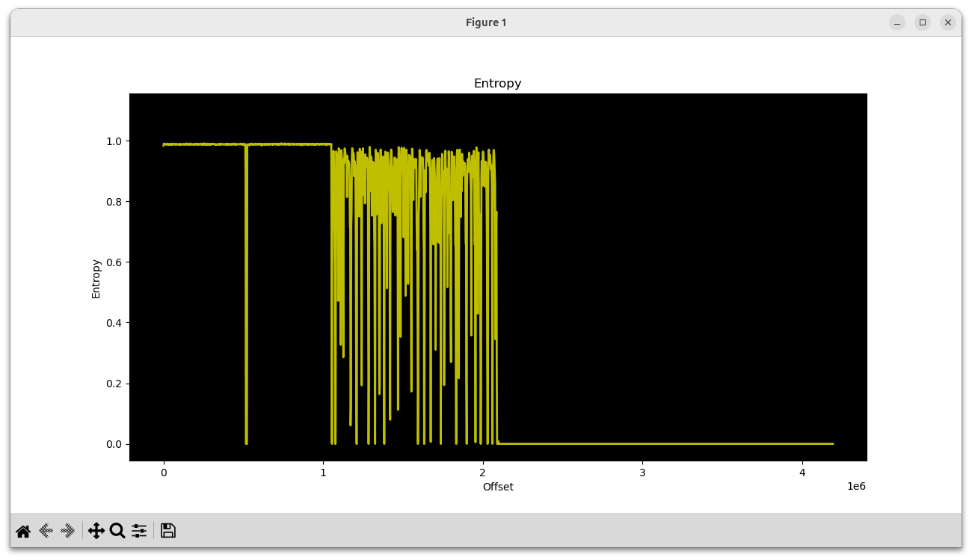Select the zoom-to-rectangle magnifier tool

tap(117, 531)
